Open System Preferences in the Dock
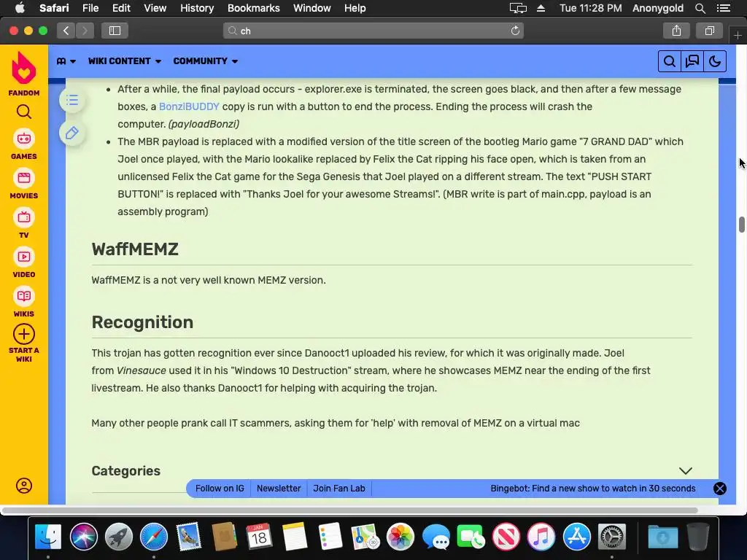 pyautogui.click(x=612, y=536)
